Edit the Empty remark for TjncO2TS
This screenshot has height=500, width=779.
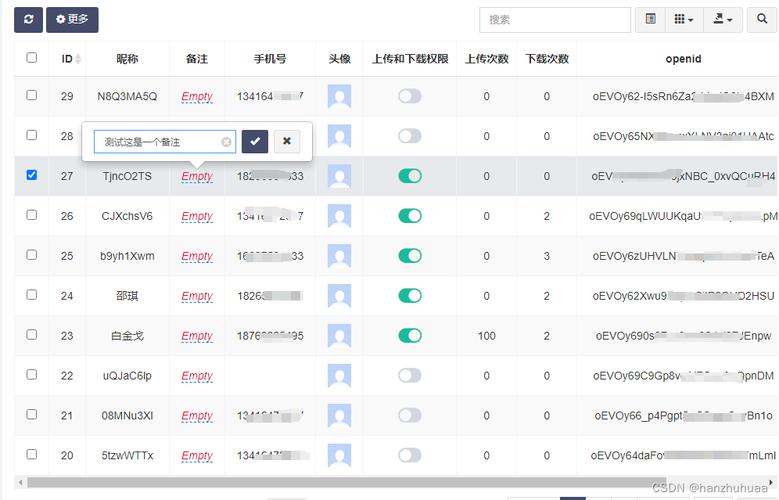coord(197,176)
